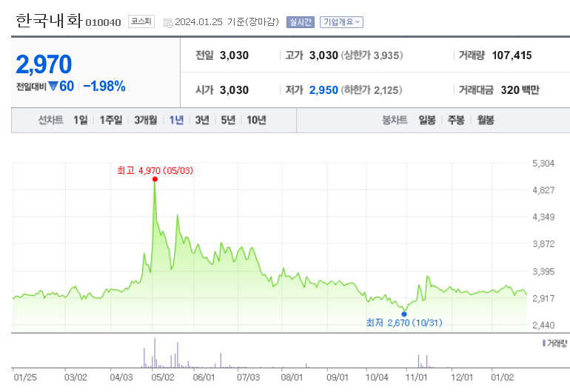Switch to 주봉 candlestick chart
Screen dimensions: 570x392
click(456, 120)
